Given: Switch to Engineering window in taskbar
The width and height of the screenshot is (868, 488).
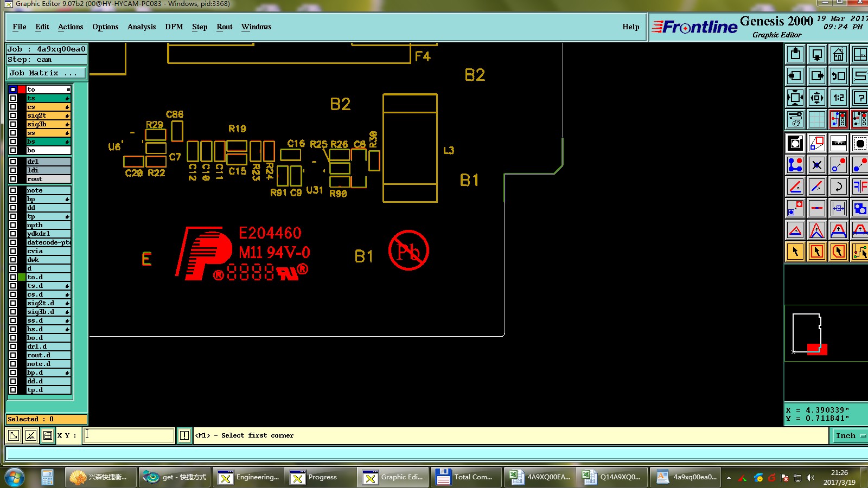Looking at the screenshot, I should 249,477.
